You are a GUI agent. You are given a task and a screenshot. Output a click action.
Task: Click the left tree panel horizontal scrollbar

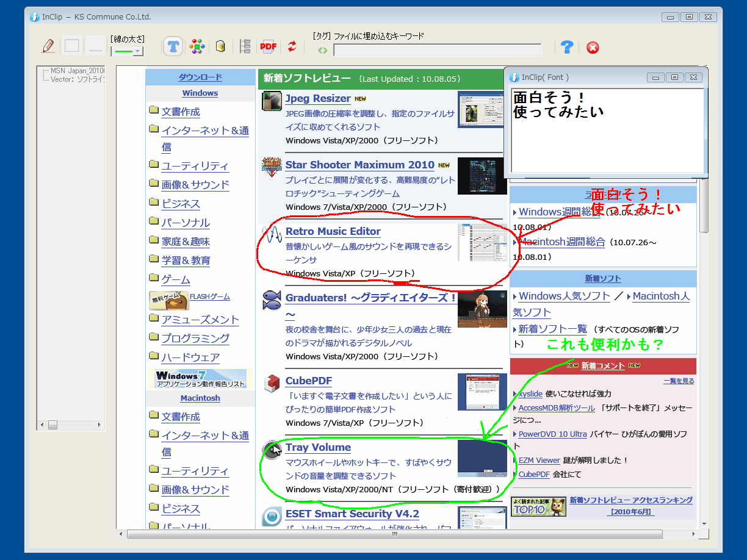click(71, 425)
